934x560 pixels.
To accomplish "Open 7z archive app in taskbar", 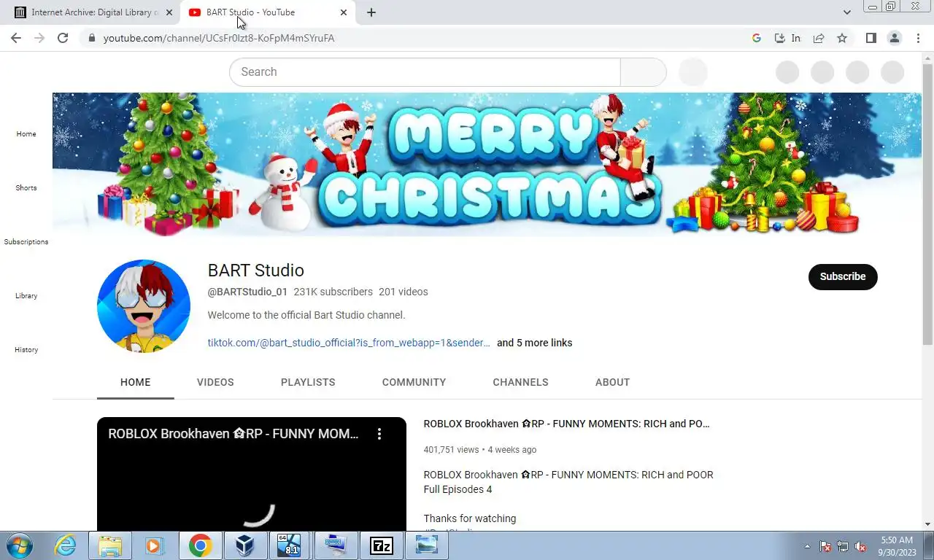I will [382, 545].
